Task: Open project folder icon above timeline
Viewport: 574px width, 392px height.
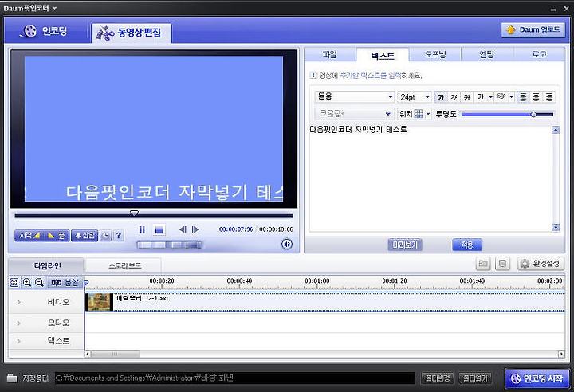Action: [483, 264]
